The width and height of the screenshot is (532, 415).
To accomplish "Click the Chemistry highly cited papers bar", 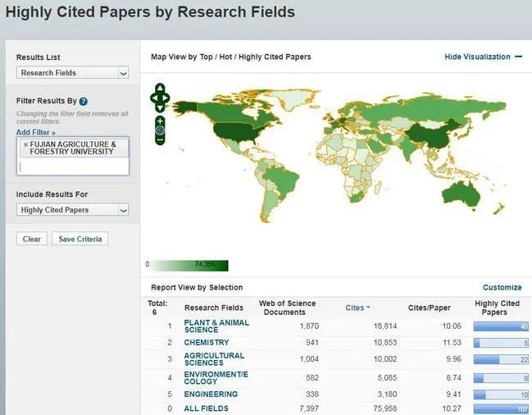I will 501,343.
